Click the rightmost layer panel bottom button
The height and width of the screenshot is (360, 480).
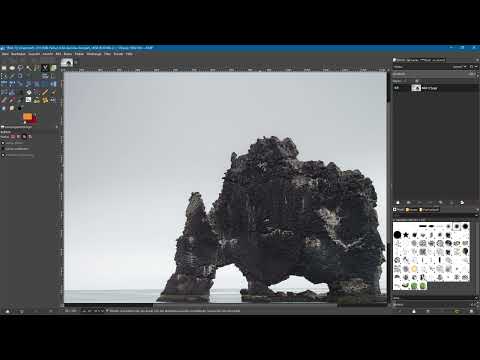point(462,202)
